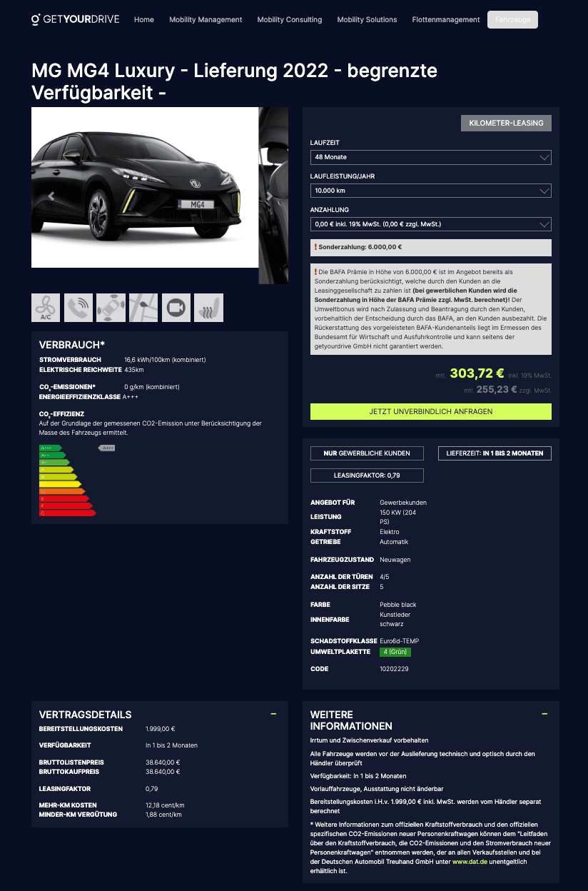Click the 255,23 € net price
This screenshot has width=588, height=891.
(x=497, y=390)
